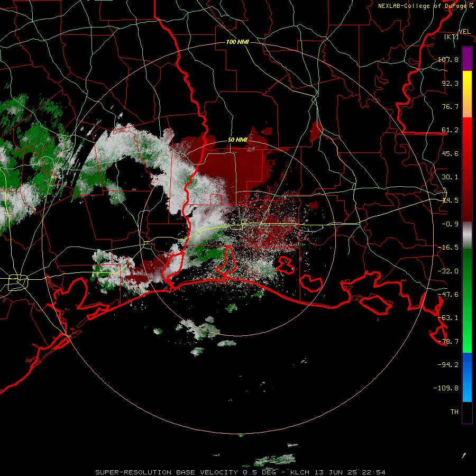This screenshot has width=476, height=476.
Task: Pick the blue segment of the velocity scale
Action: (x=467, y=377)
